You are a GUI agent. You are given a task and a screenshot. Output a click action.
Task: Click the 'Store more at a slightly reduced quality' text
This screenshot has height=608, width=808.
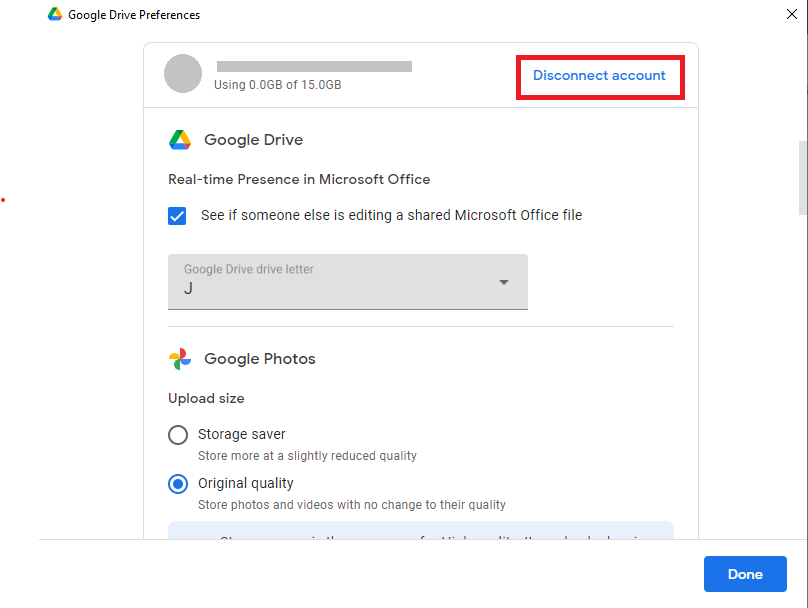tap(307, 456)
